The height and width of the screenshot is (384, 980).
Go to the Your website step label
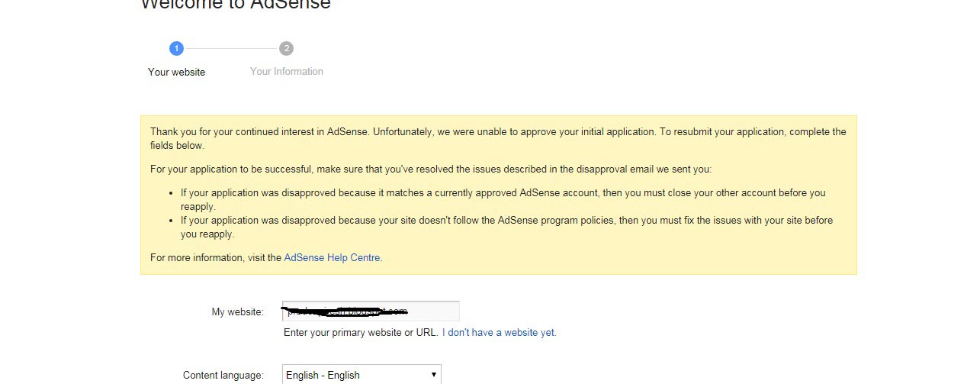pyautogui.click(x=176, y=72)
